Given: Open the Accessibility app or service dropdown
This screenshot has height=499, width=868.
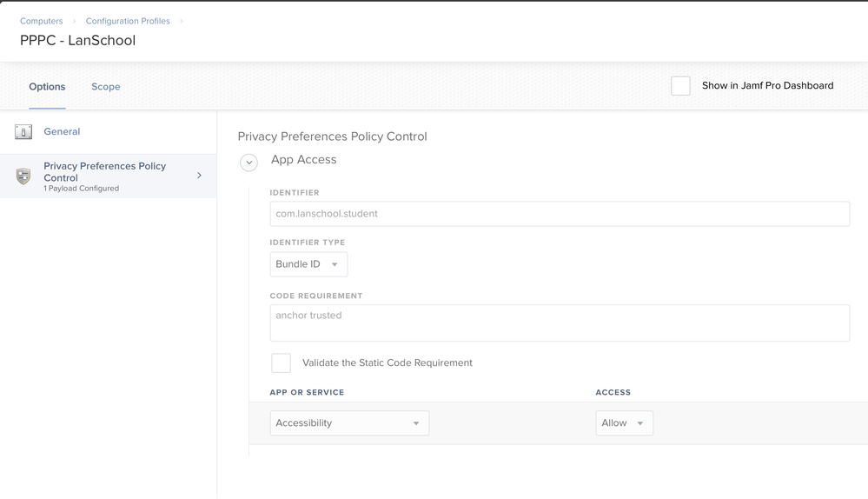Looking at the screenshot, I should (x=349, y=423).
